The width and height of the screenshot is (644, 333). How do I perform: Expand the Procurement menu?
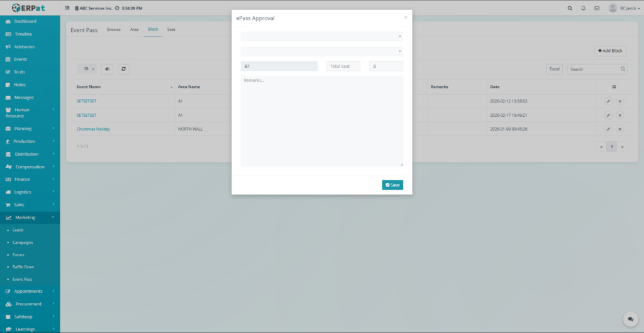pos(30,304)
